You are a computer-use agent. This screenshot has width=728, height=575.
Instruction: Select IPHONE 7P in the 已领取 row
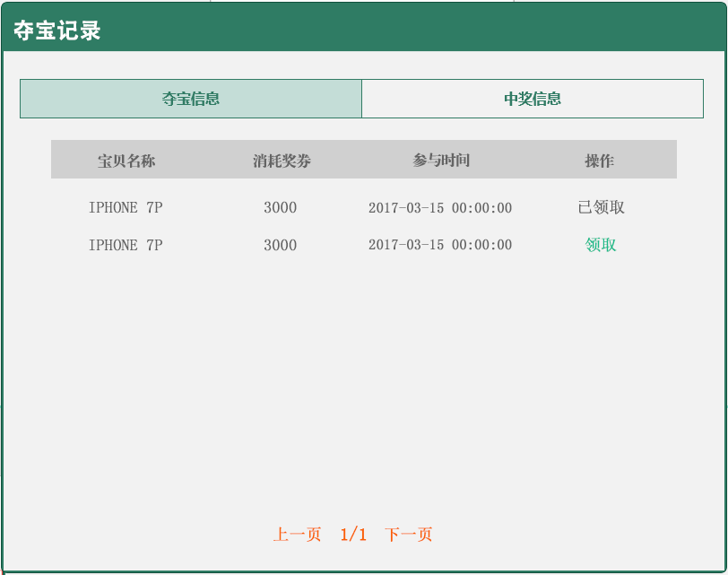coord(126,208)
